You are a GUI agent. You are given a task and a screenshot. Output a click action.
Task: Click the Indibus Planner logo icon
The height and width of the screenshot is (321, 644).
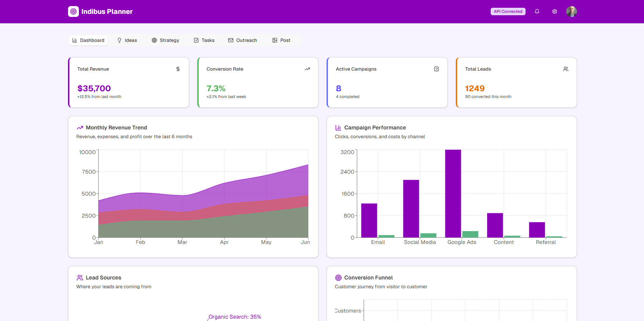click(x=73, y=11)
